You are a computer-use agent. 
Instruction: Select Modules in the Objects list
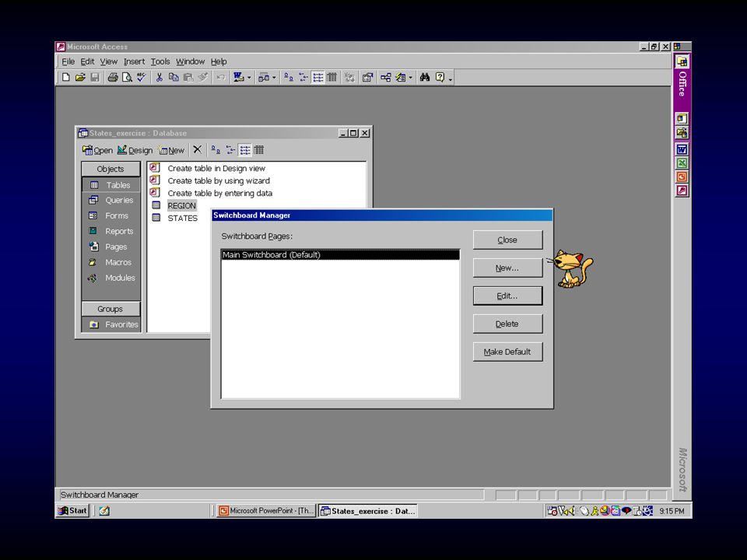click(111, 278)
